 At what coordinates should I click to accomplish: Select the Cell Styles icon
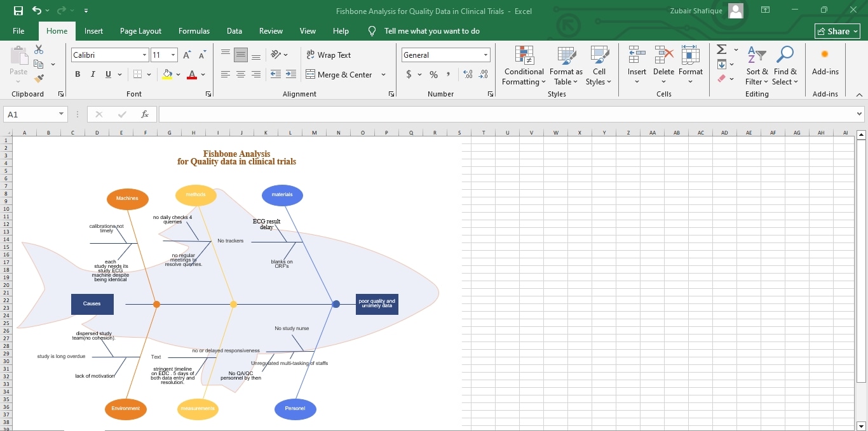(598, 65)
